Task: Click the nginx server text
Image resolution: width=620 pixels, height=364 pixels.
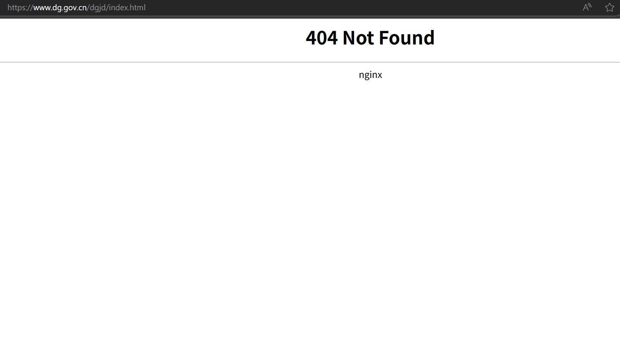Action: tap(370, 74)
